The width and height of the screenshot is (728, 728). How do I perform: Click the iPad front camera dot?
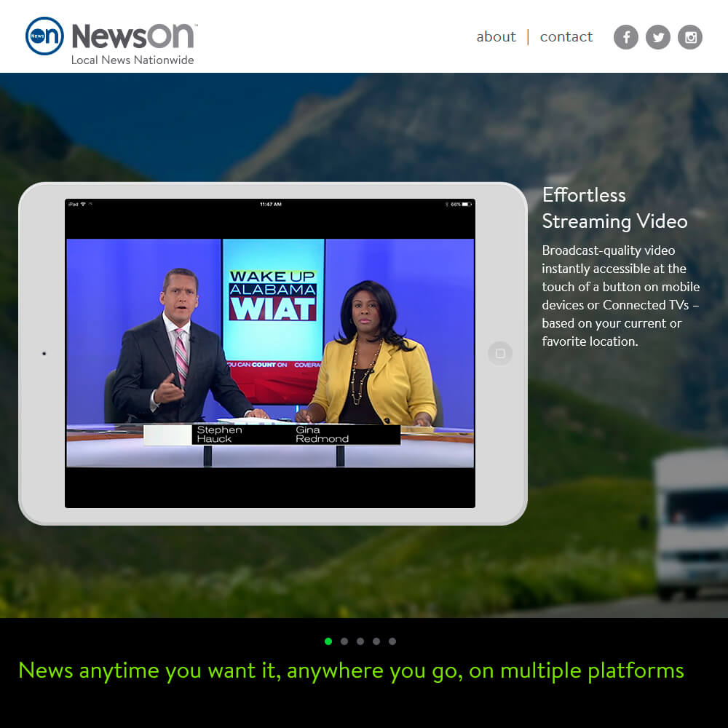[x=44, y=354]
